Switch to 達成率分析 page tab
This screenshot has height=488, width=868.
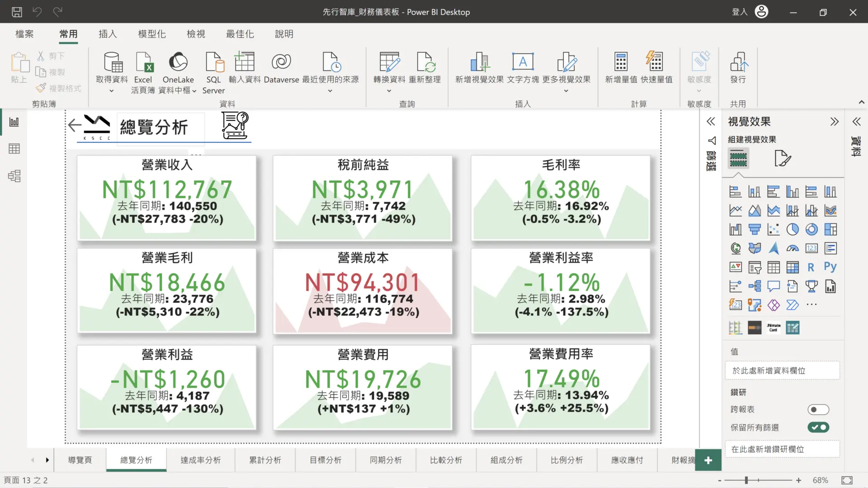point(200,460)
